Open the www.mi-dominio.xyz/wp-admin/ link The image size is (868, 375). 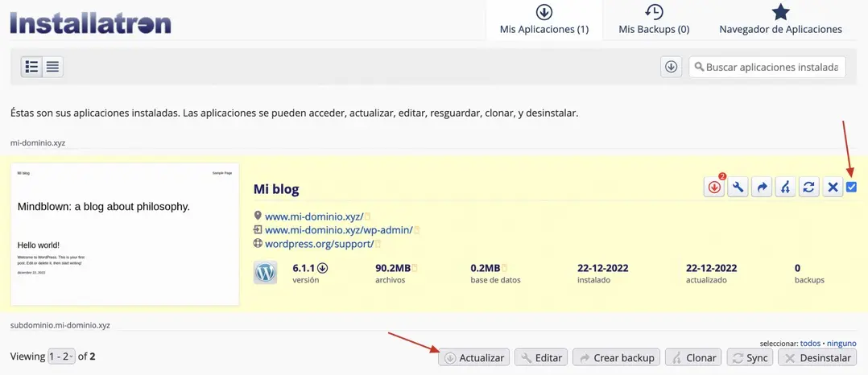click(x=339, y=229)
